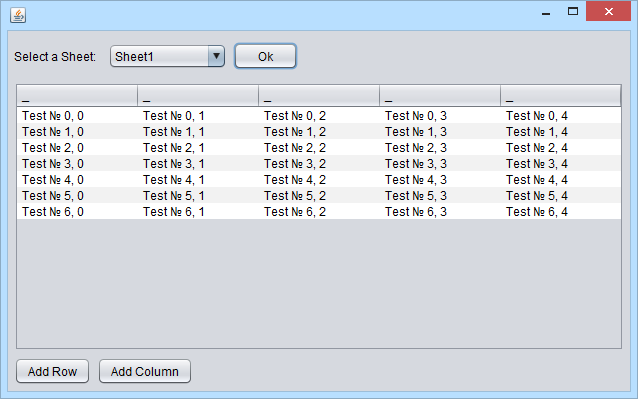This screenshot has height=399, width=638.
Task: Select cell Test № 0, 0
Action: [x=77, y=116]
